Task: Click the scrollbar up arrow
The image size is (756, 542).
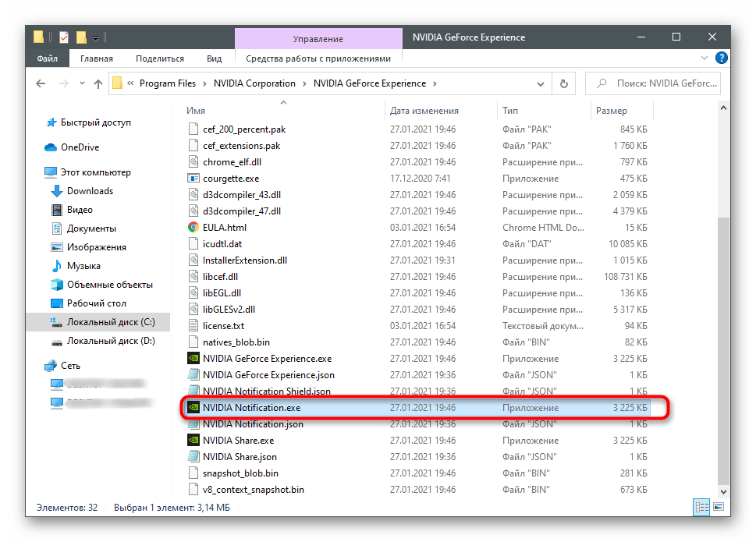Action: pos(723,108)
